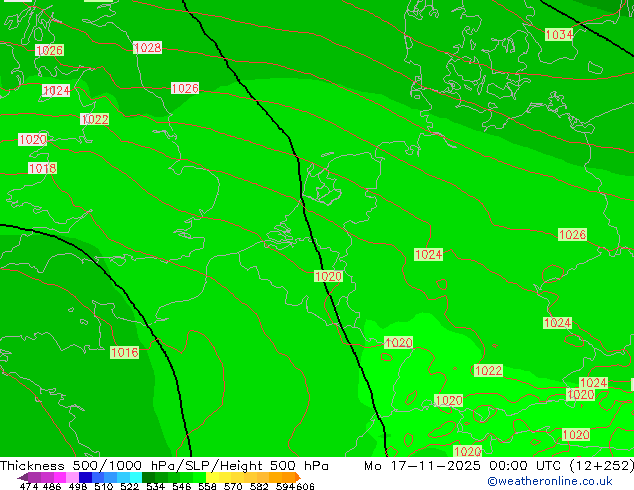Click the legend value 522
Screen dimensions: 634x490
[x=129, y=486]
